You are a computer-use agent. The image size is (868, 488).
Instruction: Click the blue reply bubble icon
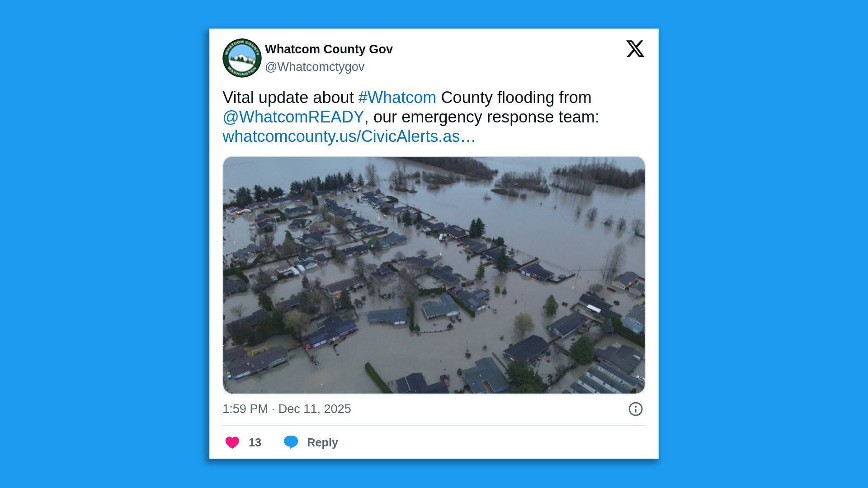click(291, 442)
